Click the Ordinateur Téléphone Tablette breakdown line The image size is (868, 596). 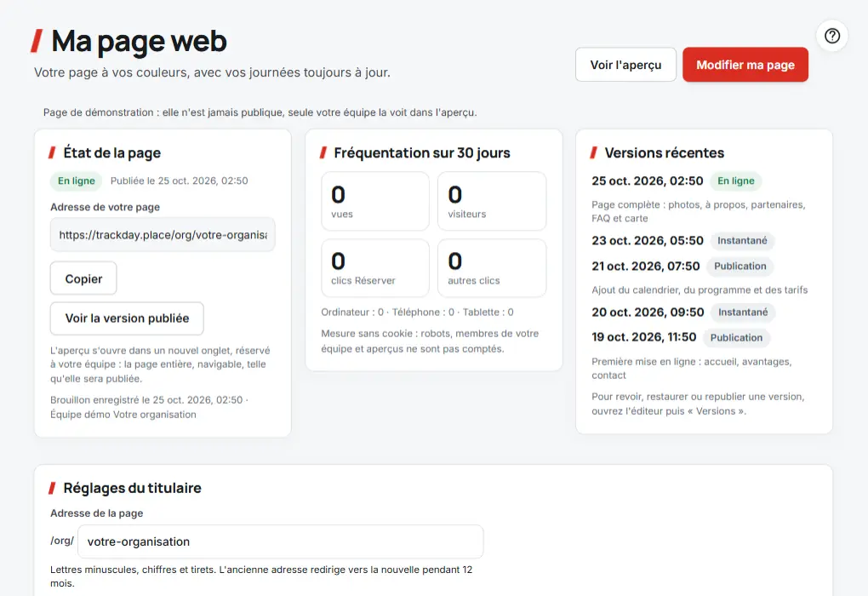pyautogui.click(x=417, y=312)
